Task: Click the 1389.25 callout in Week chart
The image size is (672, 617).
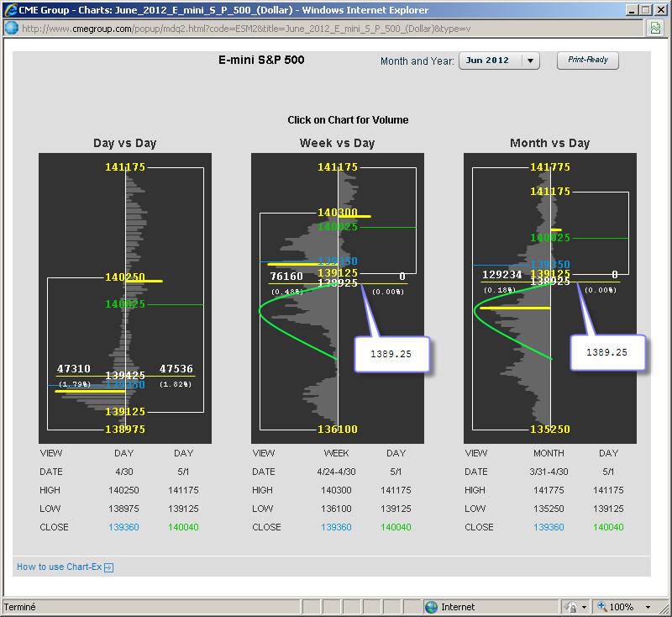Action: (391, 354)
